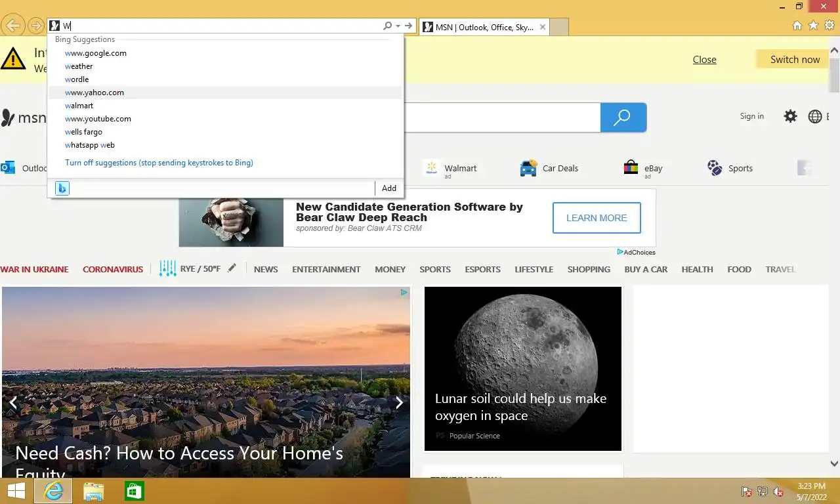840x504 pixels.
Task: Select the wordle suggestion
Action: (225, 79)
